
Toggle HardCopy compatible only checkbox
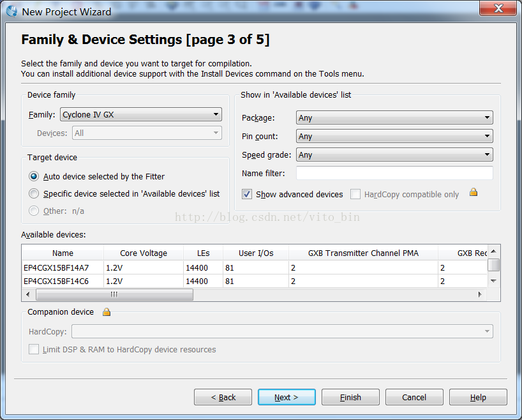pos(355,194)
